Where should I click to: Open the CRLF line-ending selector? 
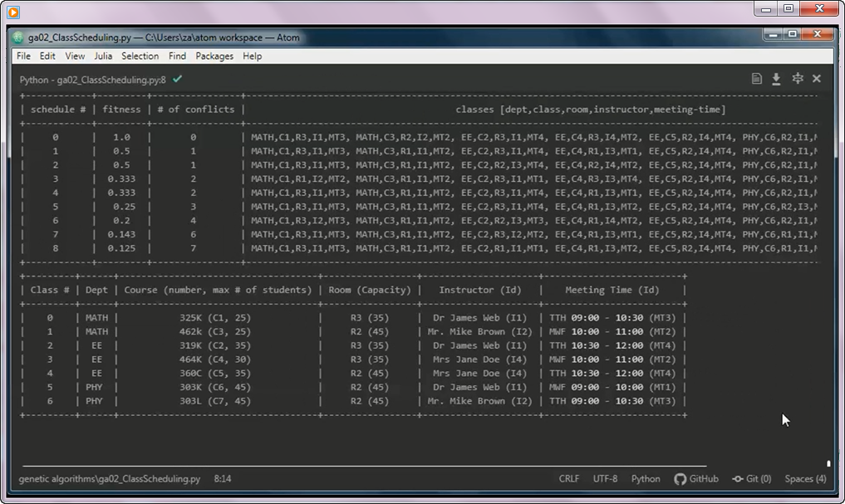tap(569, 479)
